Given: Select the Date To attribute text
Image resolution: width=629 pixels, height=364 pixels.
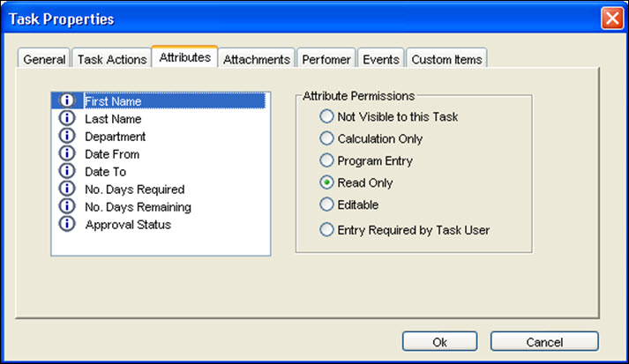Looking at the screenshot, I should [106, 172].
